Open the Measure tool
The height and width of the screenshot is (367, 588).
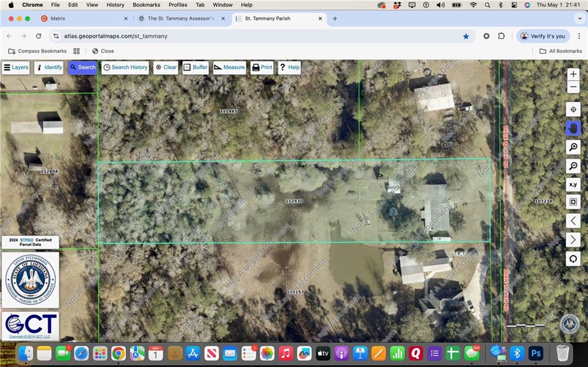click(229, 67)
